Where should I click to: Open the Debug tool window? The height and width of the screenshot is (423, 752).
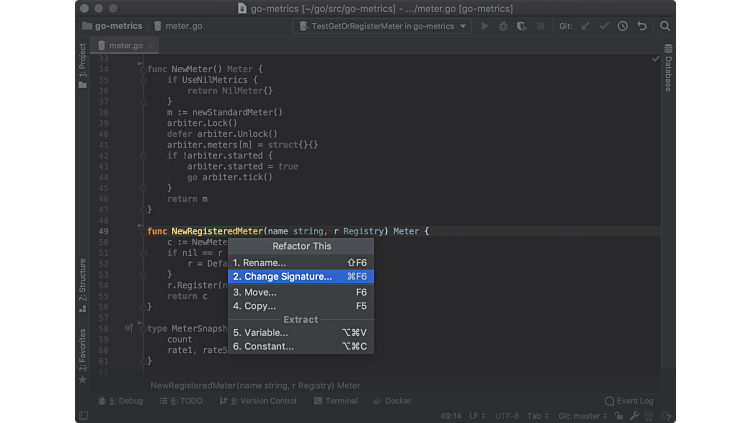pos(120,401)
